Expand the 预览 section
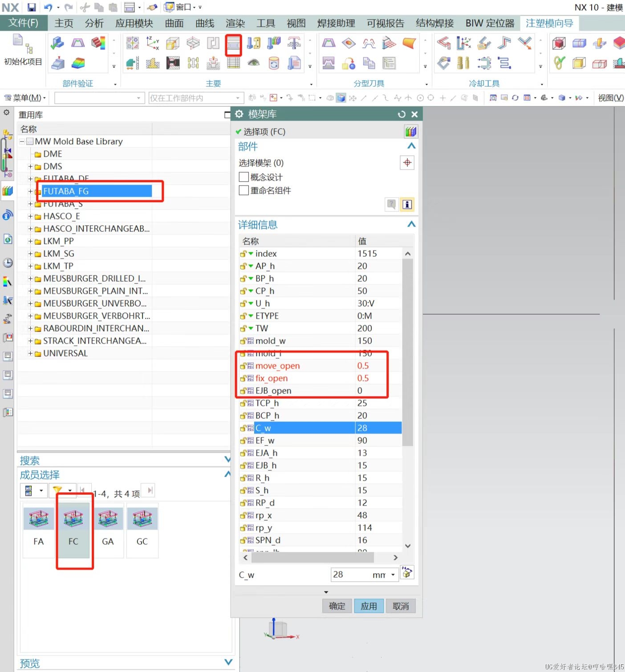 pos(228,662)
